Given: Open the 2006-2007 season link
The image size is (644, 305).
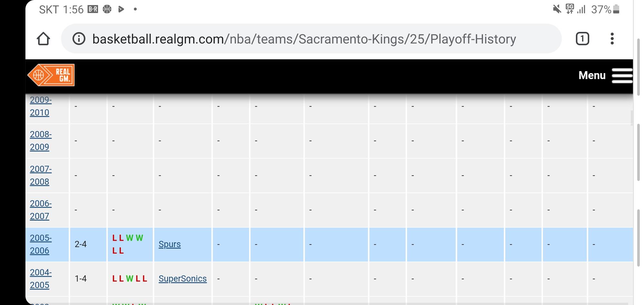Looking at the screenshot, I should [x=41, y=210].
